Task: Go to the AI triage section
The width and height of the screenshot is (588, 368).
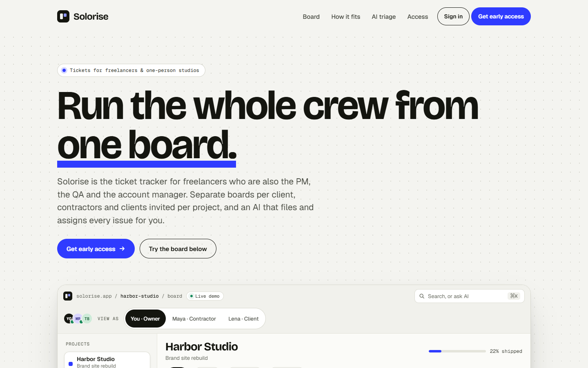Action: pyautogui.click(x=384, y=17)
